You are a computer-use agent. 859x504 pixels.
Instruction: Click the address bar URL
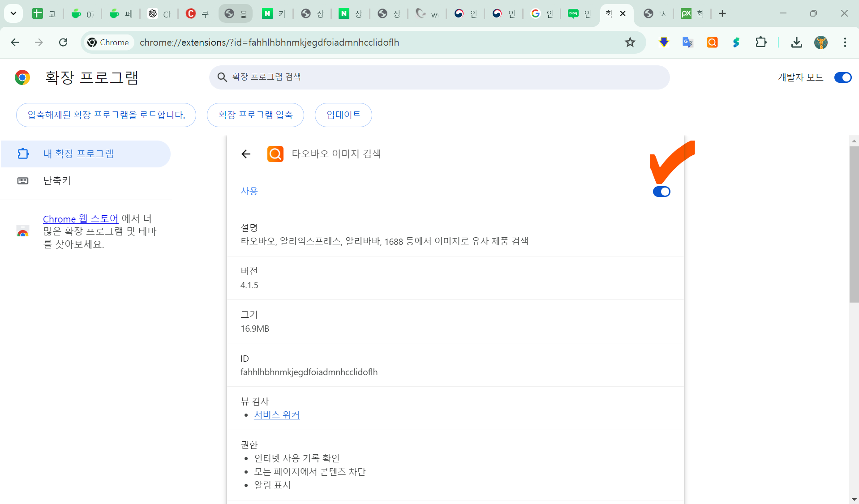(269, 43)
